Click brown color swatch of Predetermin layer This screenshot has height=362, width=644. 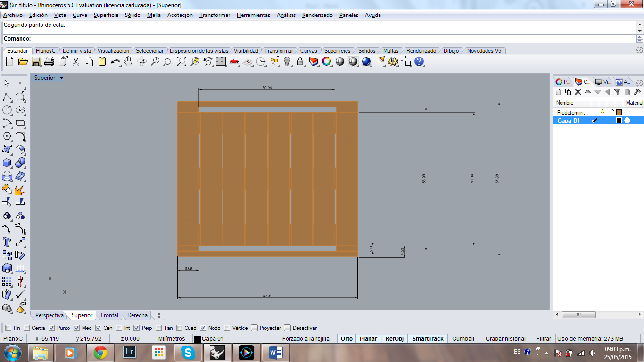pos(619,112)
